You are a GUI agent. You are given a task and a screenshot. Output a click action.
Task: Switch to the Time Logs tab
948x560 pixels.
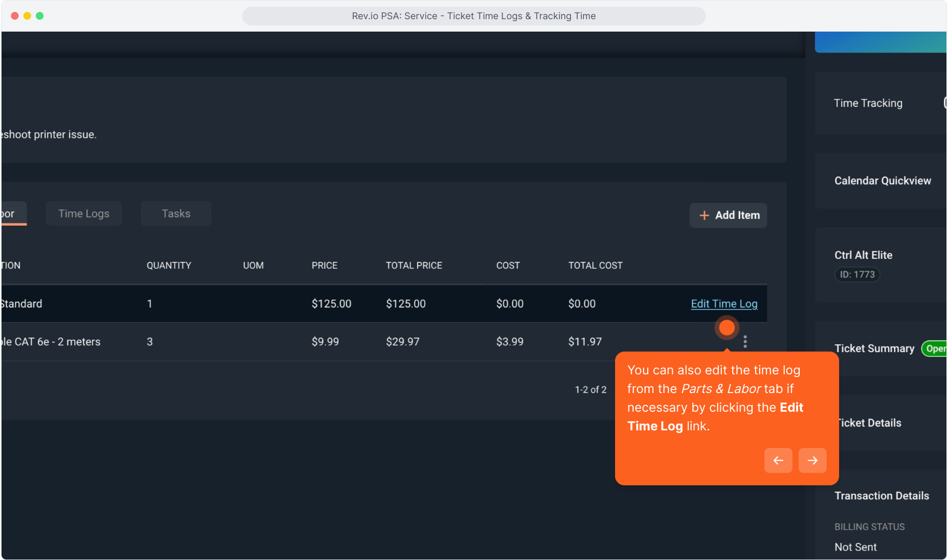click(84, 214)
